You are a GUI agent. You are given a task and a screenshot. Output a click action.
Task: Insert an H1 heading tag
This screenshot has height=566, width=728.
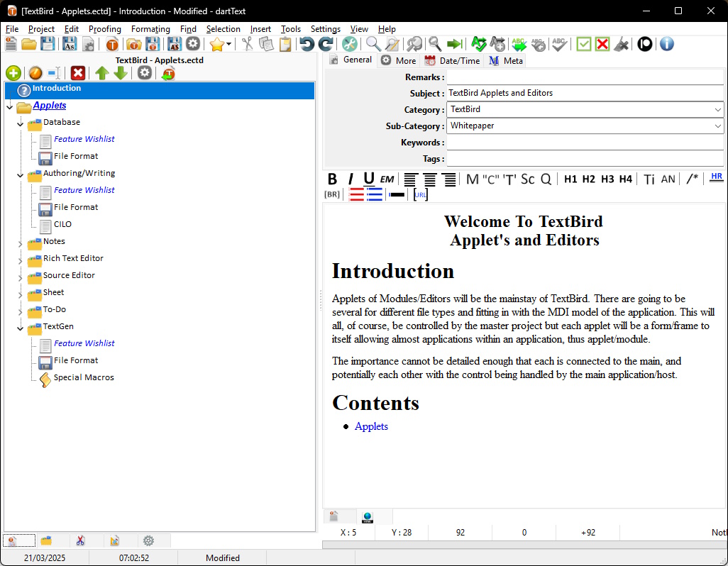point(570,179)
